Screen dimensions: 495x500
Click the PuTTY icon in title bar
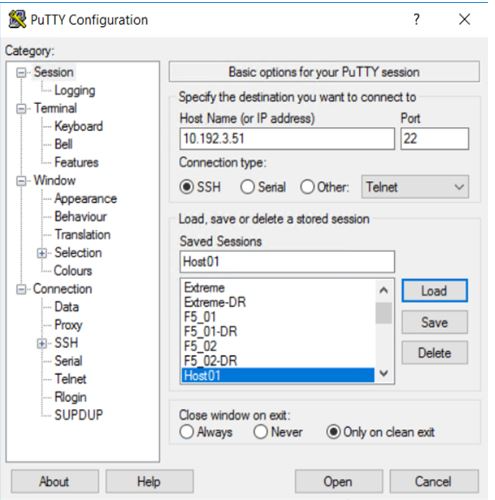(17, 19)
